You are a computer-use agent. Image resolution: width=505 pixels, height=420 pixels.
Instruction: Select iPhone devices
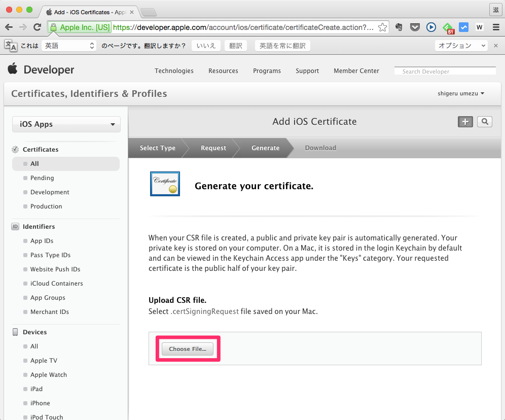40,403
